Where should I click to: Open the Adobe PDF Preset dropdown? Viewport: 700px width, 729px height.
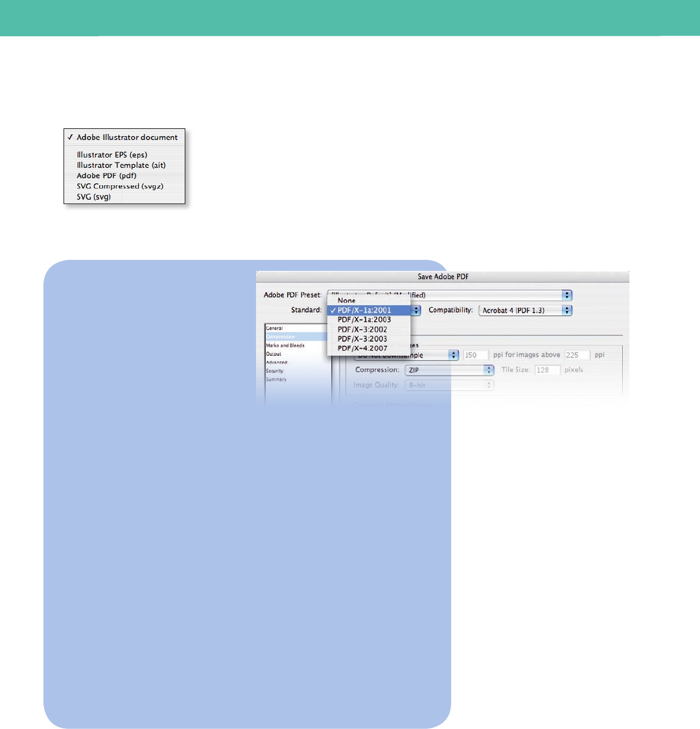click(449, 295)
